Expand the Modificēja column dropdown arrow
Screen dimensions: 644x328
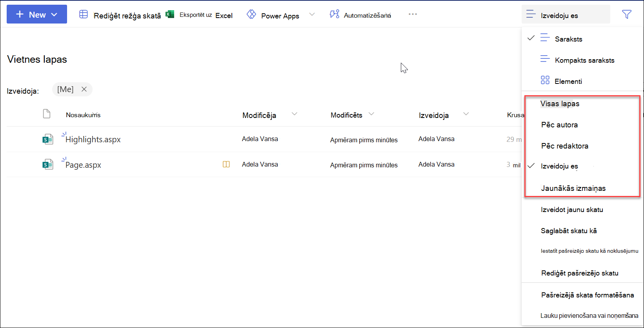(295, 114)
